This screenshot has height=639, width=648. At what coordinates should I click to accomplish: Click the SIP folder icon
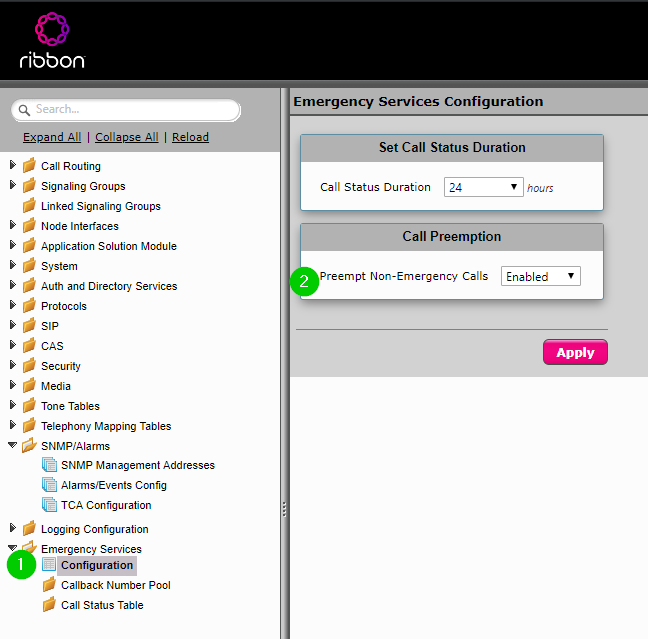pos(29,325)
